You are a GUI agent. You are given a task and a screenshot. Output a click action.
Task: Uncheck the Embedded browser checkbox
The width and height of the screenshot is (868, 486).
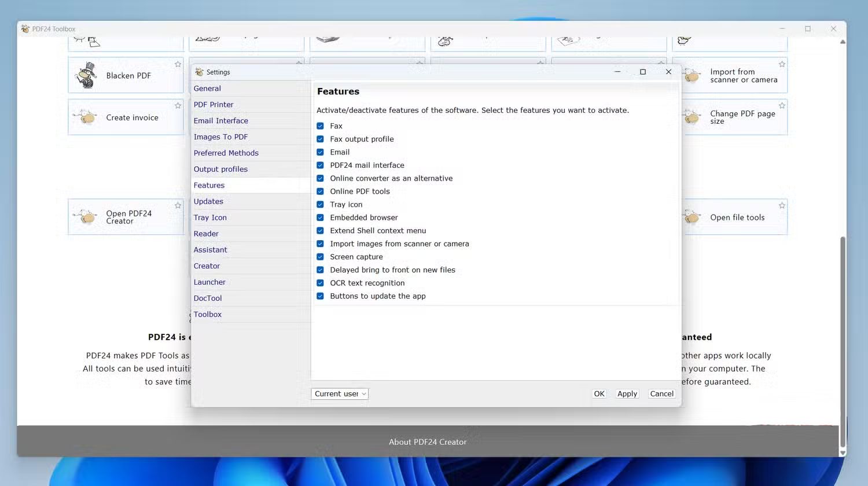[x=320, y=218]
